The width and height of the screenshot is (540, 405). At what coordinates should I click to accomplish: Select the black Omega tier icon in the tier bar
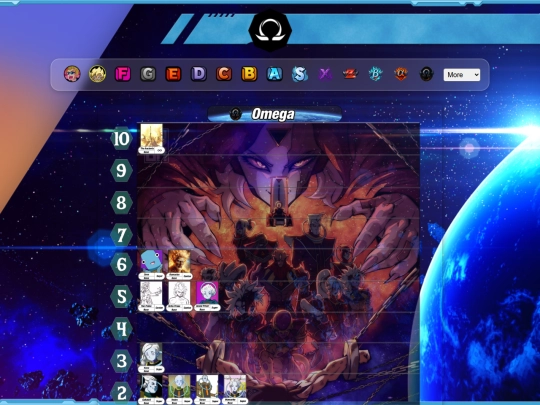pyautogui.click(x=426, y=74)
